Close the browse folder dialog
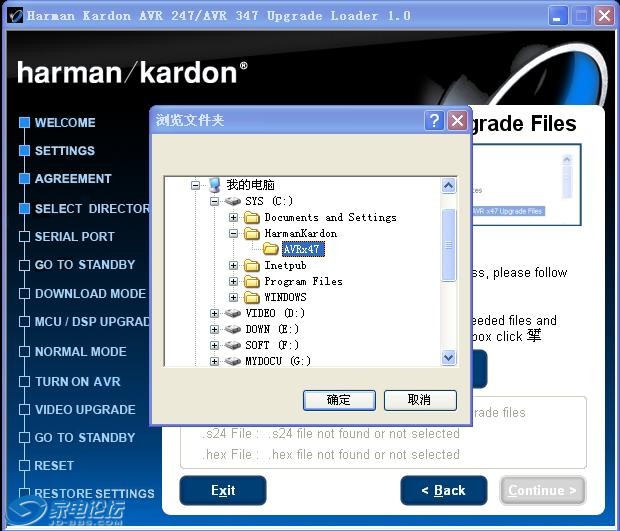The image size is (620, 531). tap(457, 120)
